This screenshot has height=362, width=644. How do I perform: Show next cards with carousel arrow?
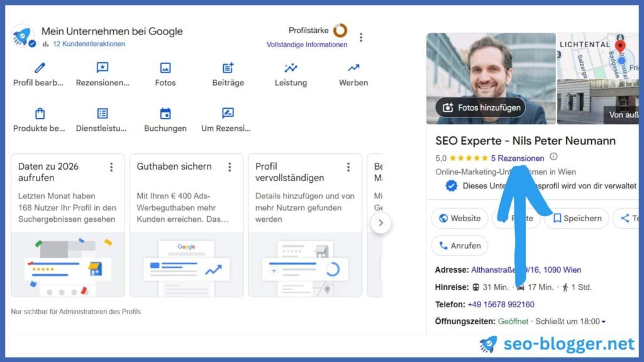coord(380,223)
